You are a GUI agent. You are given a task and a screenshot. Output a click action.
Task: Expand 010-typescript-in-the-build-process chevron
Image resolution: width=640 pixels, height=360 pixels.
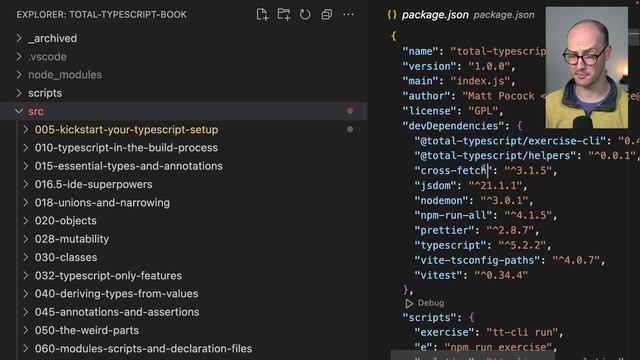click(x=26, y=148)
